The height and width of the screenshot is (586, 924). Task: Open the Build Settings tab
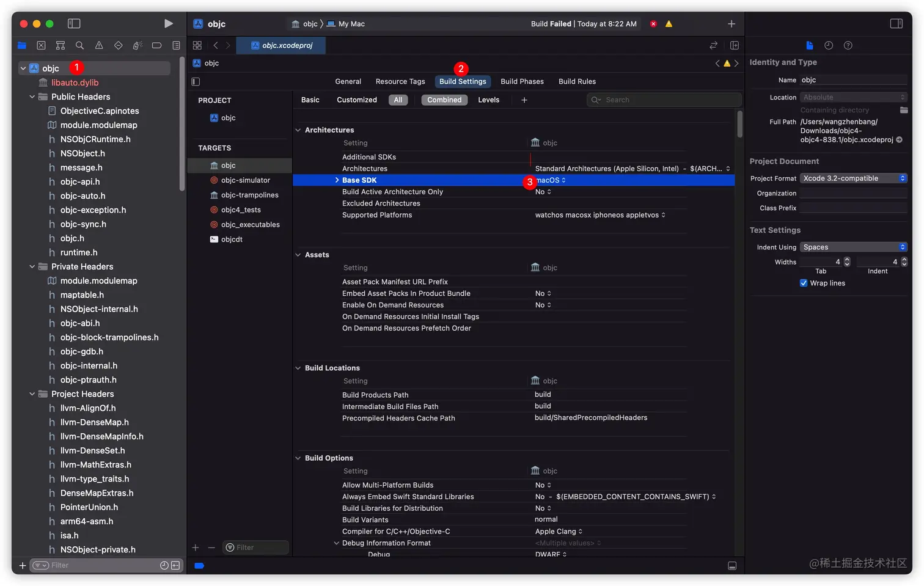(x=463, y=81)
